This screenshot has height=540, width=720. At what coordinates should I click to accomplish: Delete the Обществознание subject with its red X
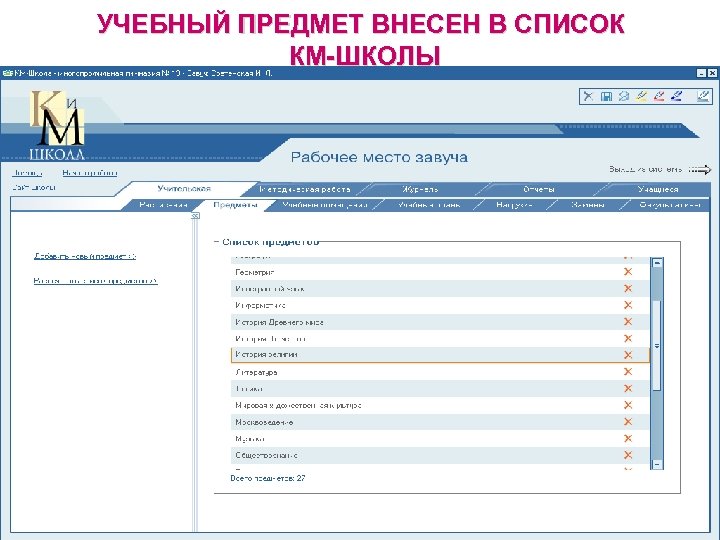point(628,455)
